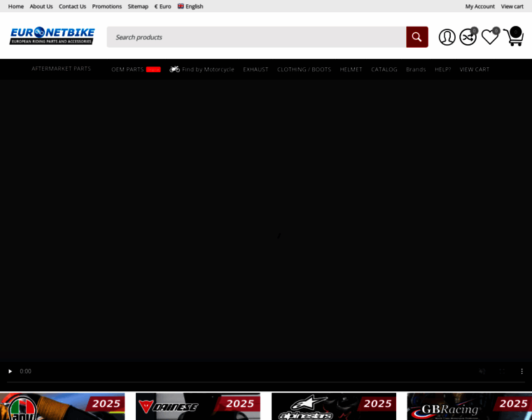Open the English language selector

(x=190, y=6)
